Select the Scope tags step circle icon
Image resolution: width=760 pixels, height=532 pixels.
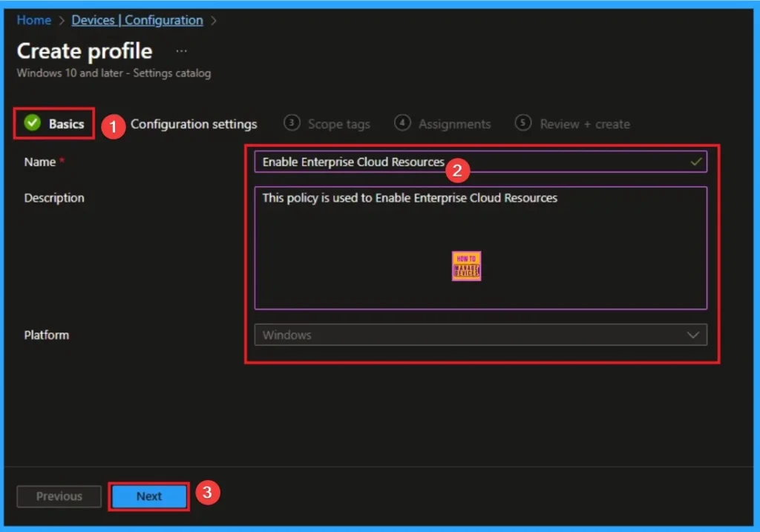(292, 123)
